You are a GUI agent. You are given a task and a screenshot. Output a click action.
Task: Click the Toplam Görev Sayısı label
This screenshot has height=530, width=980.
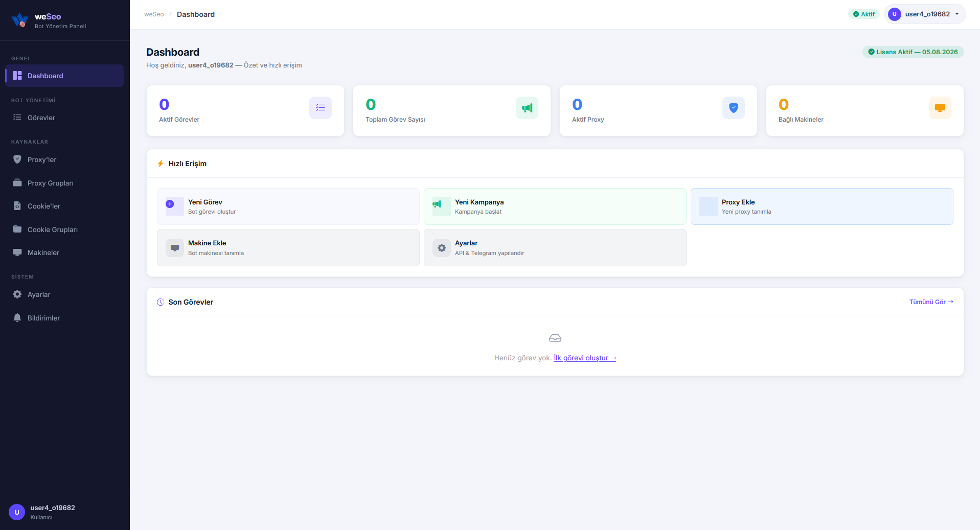click(395, 120)
